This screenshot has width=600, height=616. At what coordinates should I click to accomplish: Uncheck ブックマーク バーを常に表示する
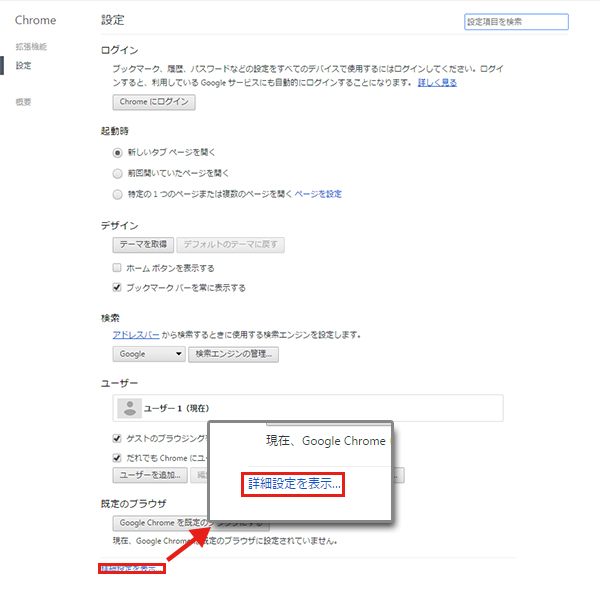point(118,288)
